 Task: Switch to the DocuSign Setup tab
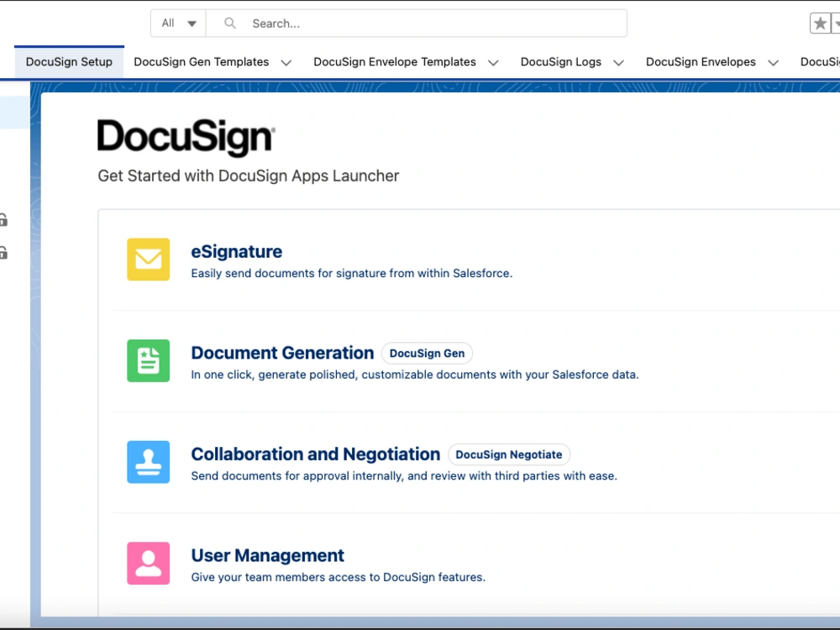click(69, 61)
